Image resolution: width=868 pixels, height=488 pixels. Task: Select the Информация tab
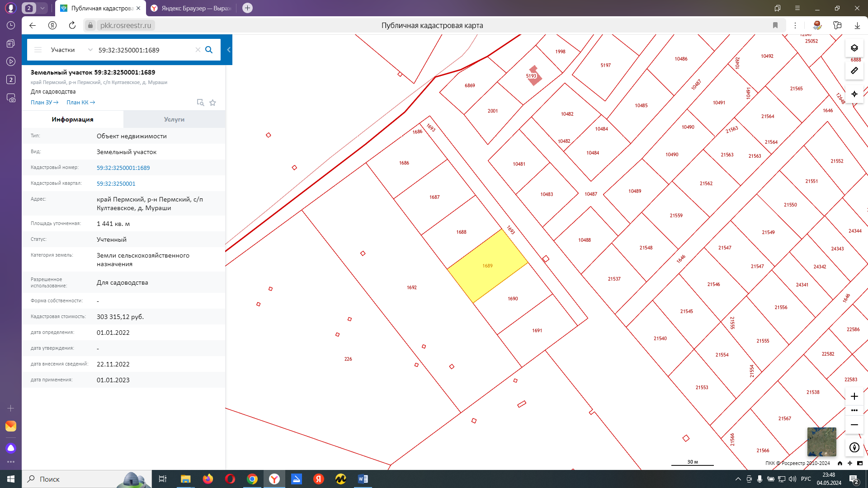[72, 119]
